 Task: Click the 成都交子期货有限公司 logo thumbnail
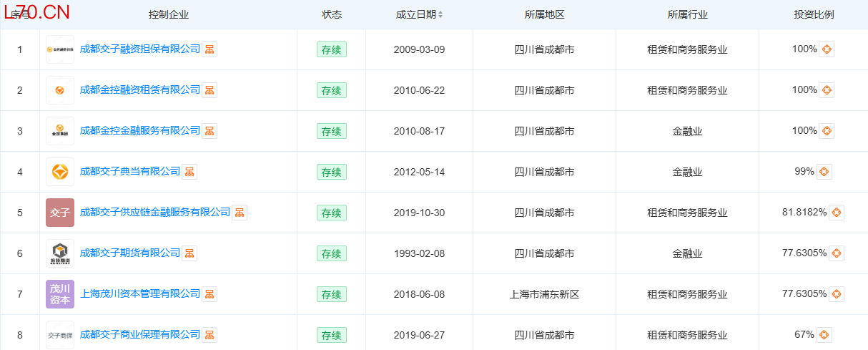pyautogui.click(x=60, y=253)
